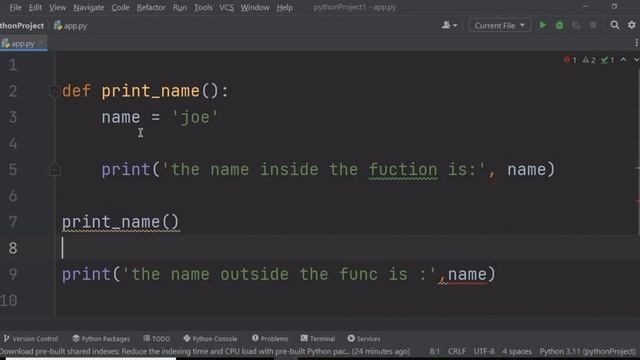Open the Current File run configuration dropdown
The width and height of the screenshot is (640, 360).
pyautogui.click(x=500, y=25)
